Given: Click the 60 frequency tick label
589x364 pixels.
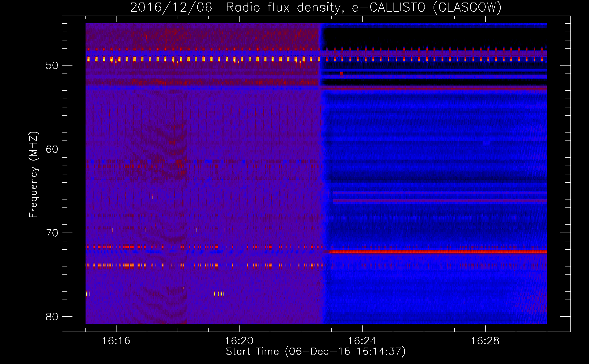Looking at the screenshot, I should coord(52,149).
